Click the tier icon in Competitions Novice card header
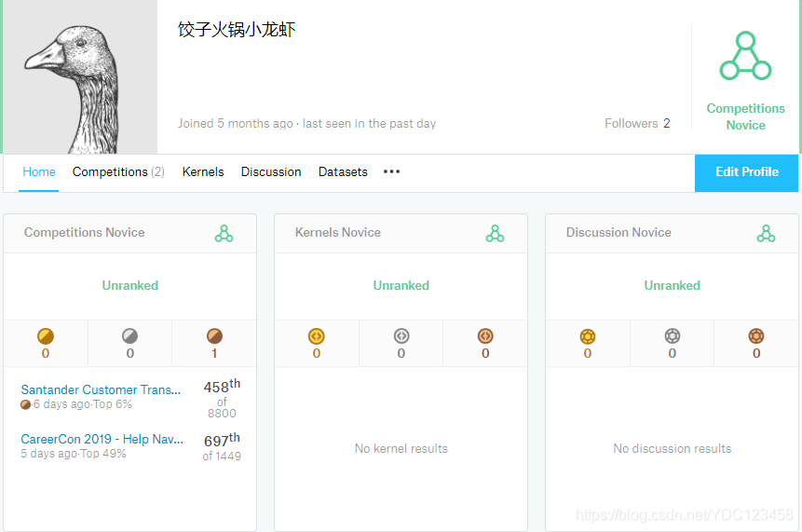This screenshot has width=802, height=532. 224,233
